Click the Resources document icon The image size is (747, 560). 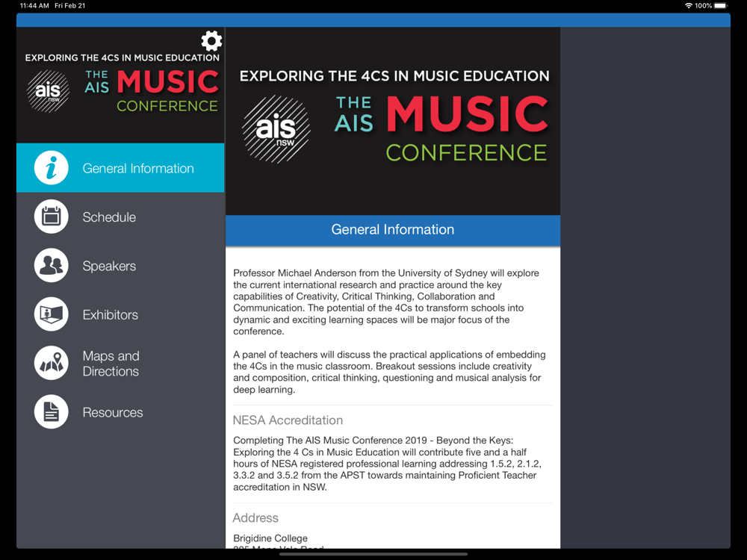(52, 412)
